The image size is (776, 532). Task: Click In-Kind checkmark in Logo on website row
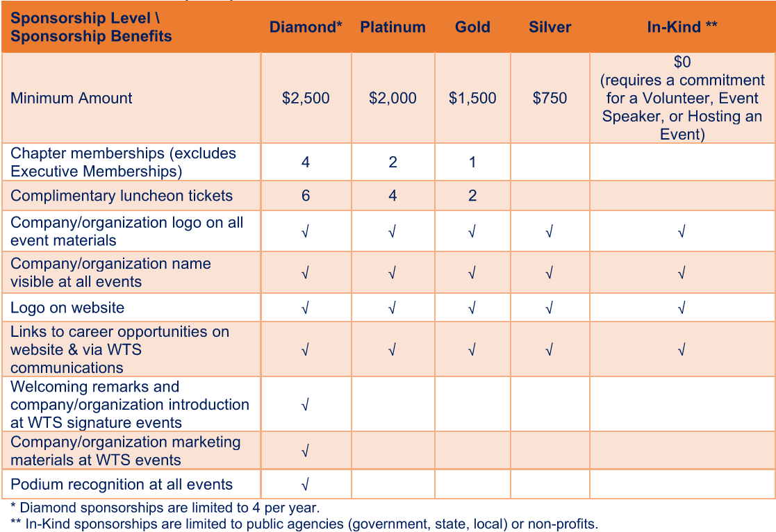pyautogui.click(x=682, y=308)
